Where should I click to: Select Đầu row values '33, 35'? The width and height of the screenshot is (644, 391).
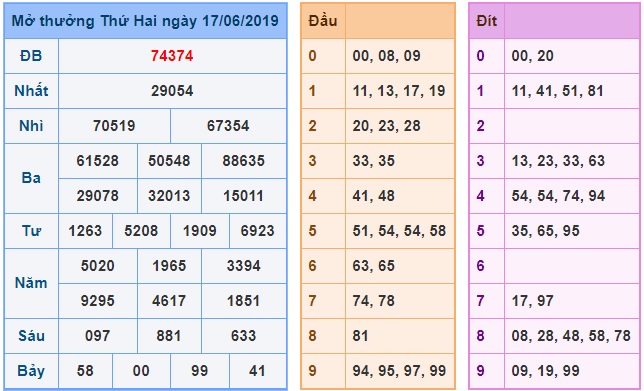[374, 161]
